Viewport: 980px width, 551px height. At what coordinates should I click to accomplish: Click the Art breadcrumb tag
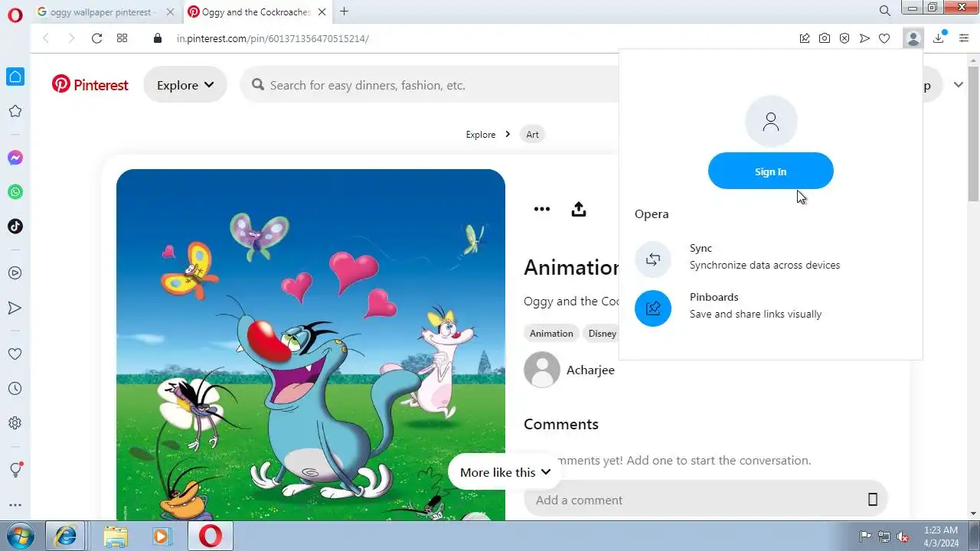click(532, 135)
